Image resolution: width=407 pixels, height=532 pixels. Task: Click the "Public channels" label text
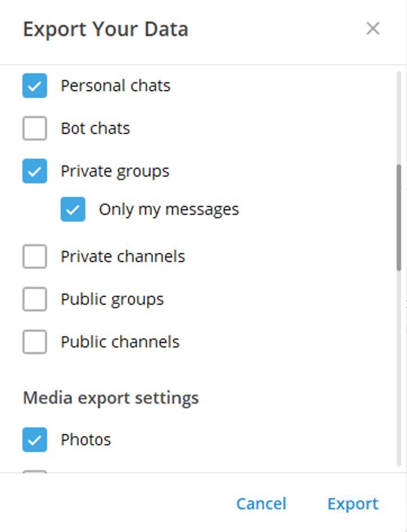pos(120,342)
